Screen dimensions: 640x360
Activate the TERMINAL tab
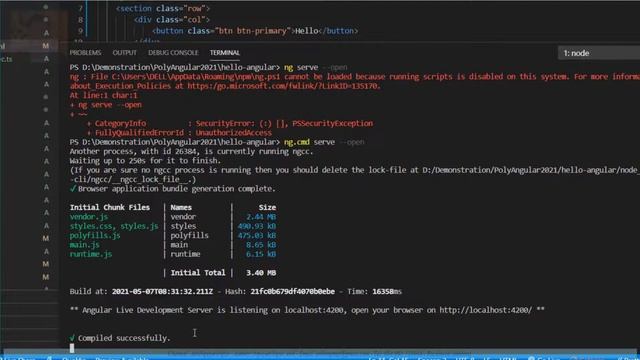coord(224,53)
